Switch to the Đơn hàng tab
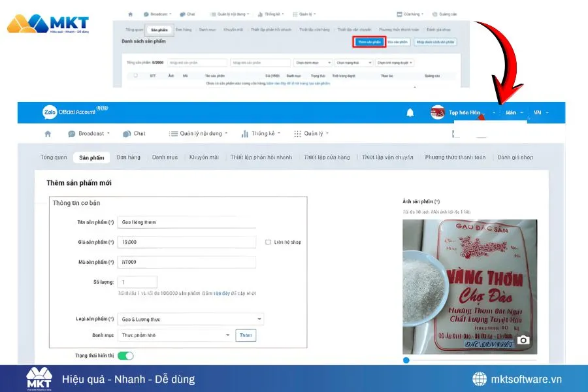 click(128, 157)
